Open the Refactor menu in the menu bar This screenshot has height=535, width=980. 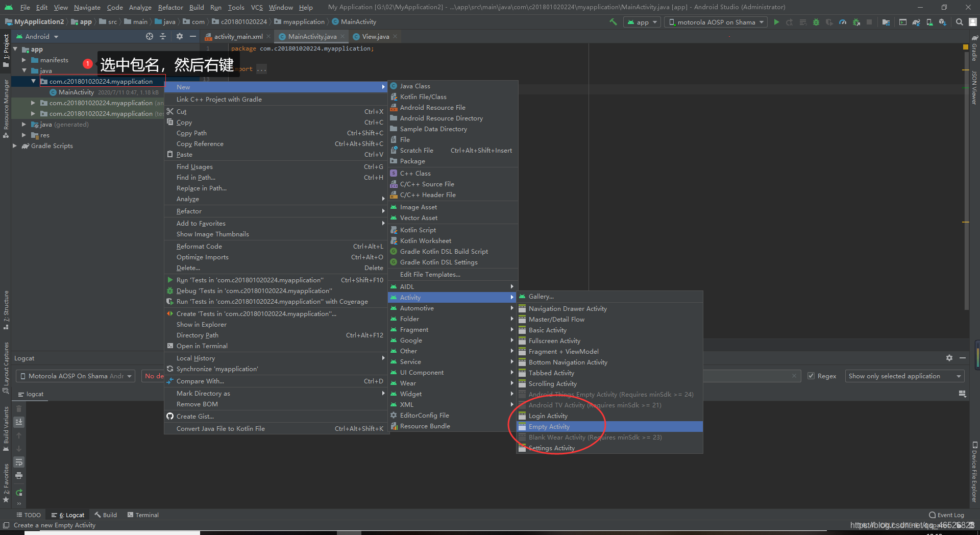pyautogui.click(x=170, y=7)
